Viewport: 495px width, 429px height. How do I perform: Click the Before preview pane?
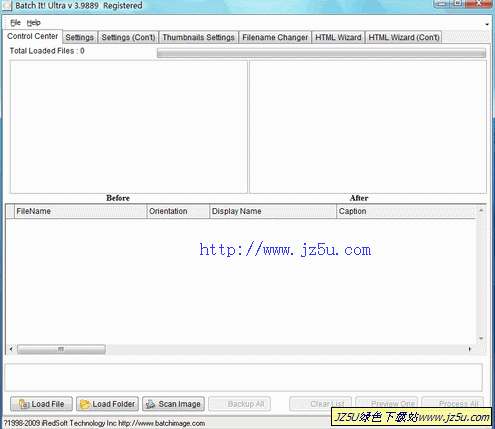(129, 127)
